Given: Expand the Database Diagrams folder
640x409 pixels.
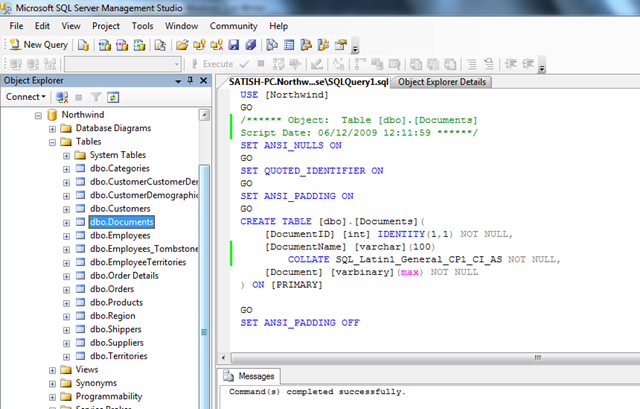Looking at the screenshot, I should point(52,129).
